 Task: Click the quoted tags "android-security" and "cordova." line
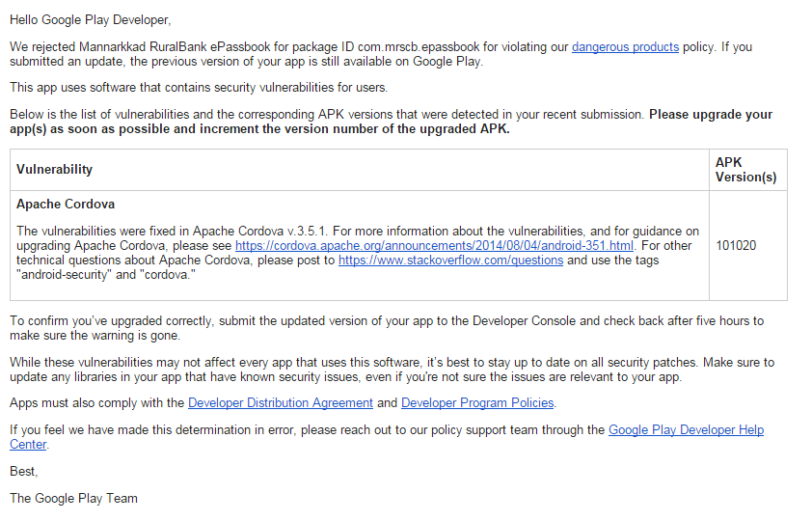(106, 274)
